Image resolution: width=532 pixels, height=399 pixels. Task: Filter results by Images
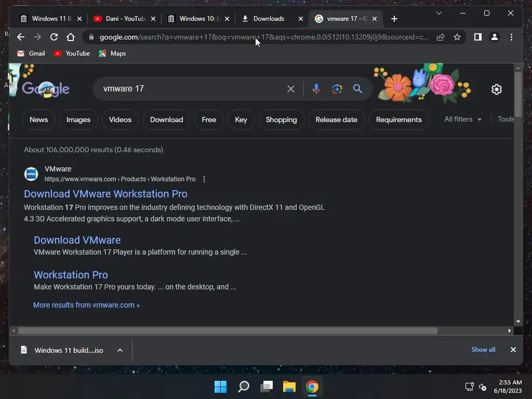click(x=78, y=119)
